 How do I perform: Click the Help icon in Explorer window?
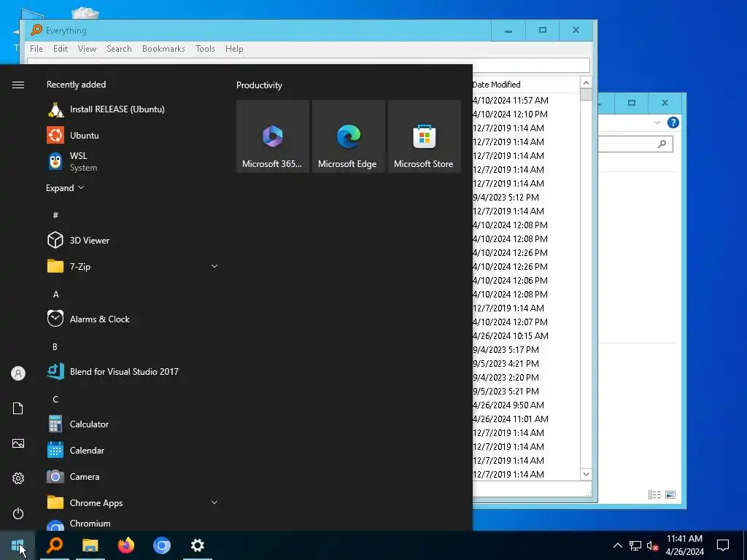(673, 122)
